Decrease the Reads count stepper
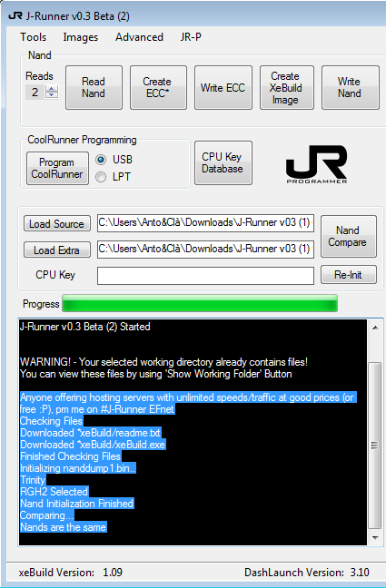Screen dimensions: 386x588 [x=52, y=95]
